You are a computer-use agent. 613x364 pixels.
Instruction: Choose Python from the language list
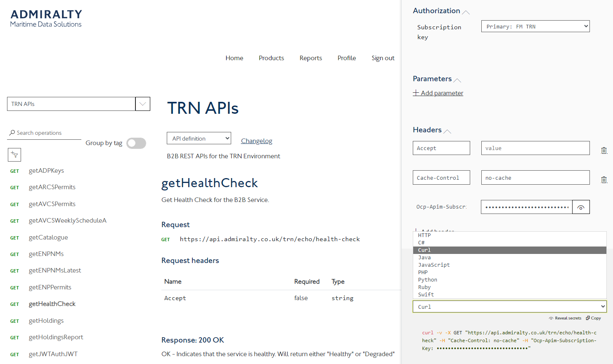[x=428, y=280]
